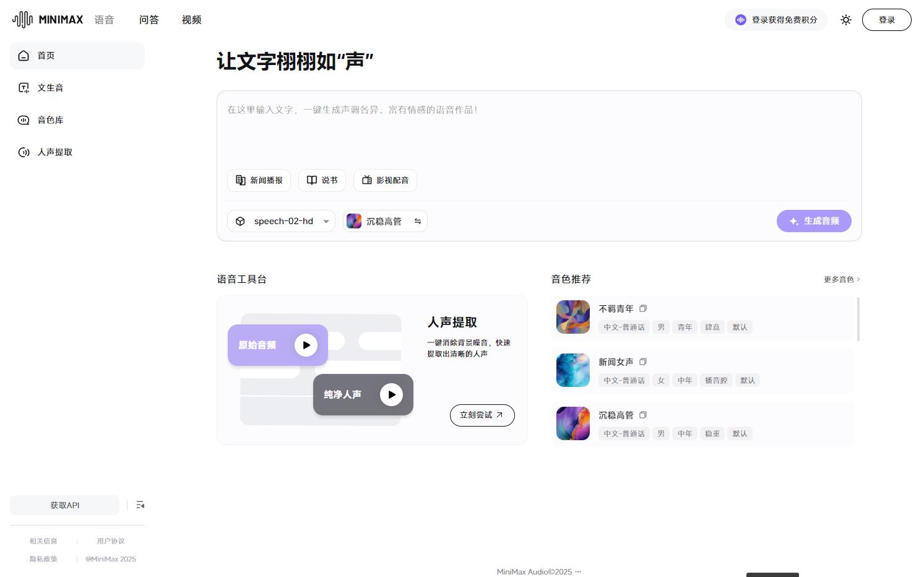Open 用户协议 link
This screenshot has width=924, height=577.
(x=111, y=541)
